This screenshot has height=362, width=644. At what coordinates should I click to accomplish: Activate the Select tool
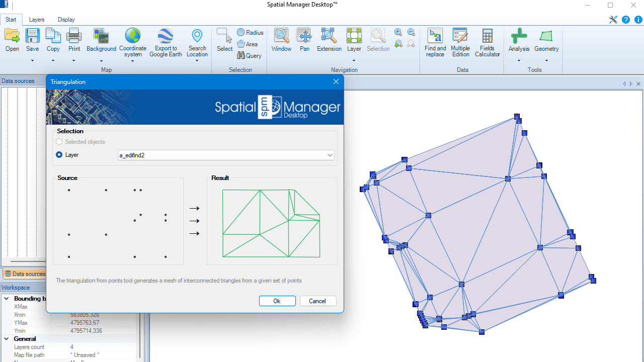(x=224, y=40)
